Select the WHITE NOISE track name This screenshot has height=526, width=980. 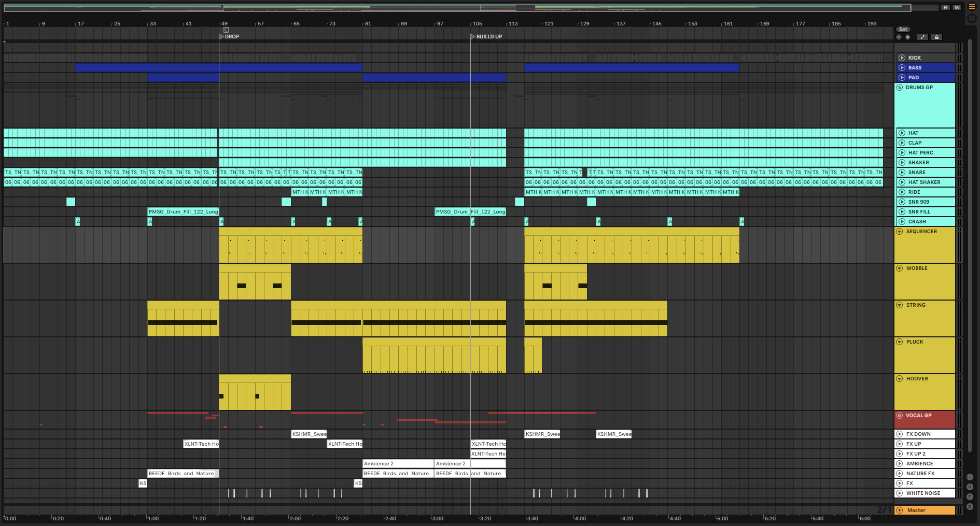click(x=923, y=493)
